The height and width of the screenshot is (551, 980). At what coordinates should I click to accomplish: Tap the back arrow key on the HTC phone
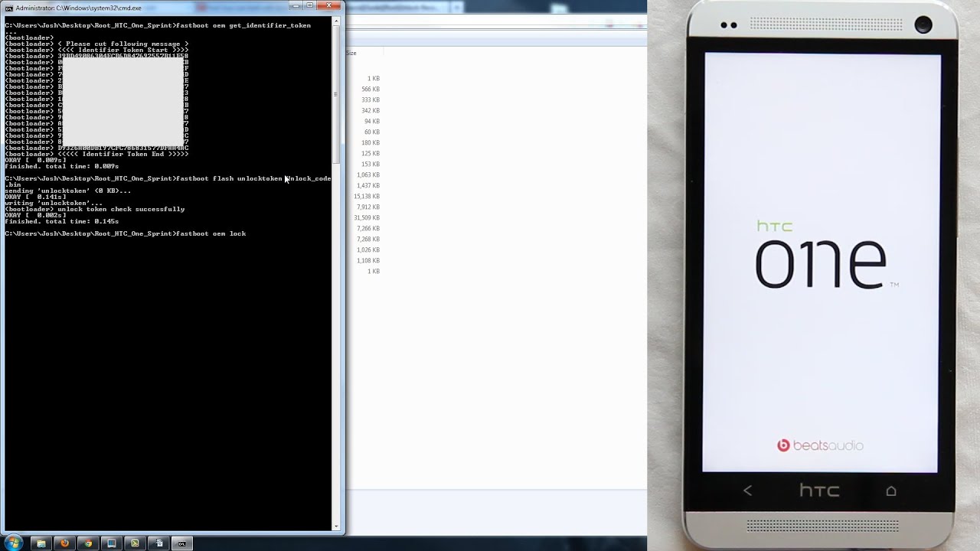click(x=748, y=491)
